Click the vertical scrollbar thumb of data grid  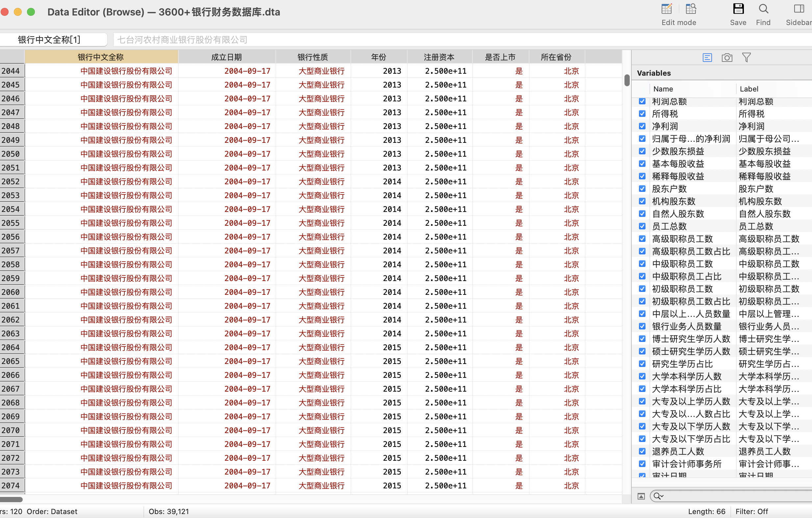pos(627,80)
